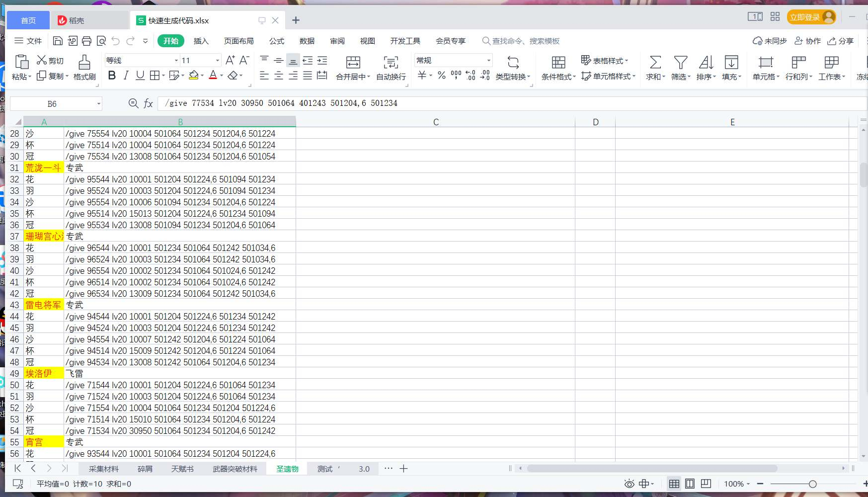Click the 分享 share button
868x497 pixels.
click(x=840, y=41)
